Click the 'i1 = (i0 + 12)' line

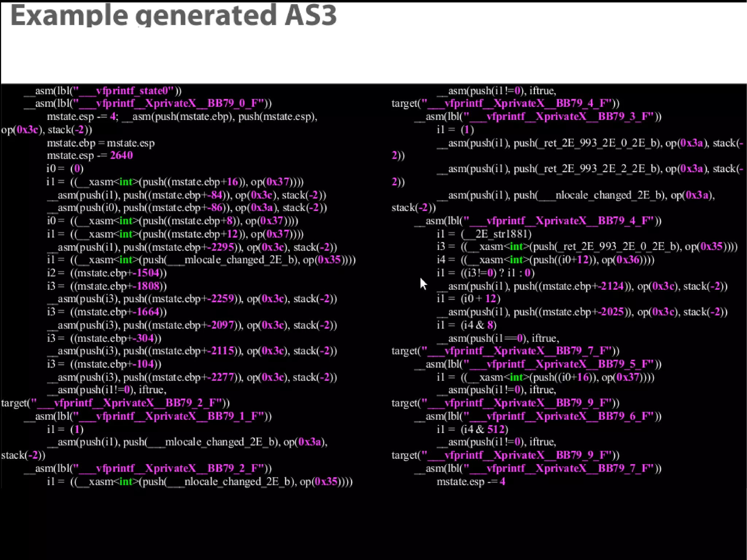point(468,299)
